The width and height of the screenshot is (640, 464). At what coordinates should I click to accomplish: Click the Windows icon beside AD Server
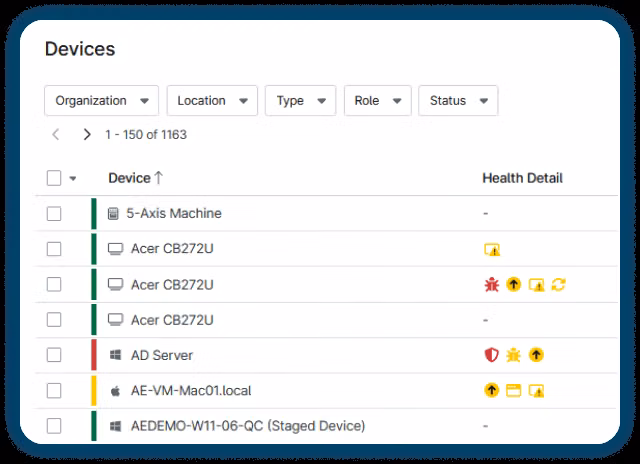click(114, 355)
